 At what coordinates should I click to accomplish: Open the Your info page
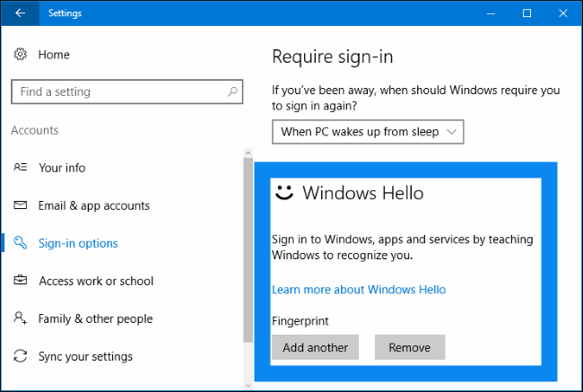click(62, 168)
